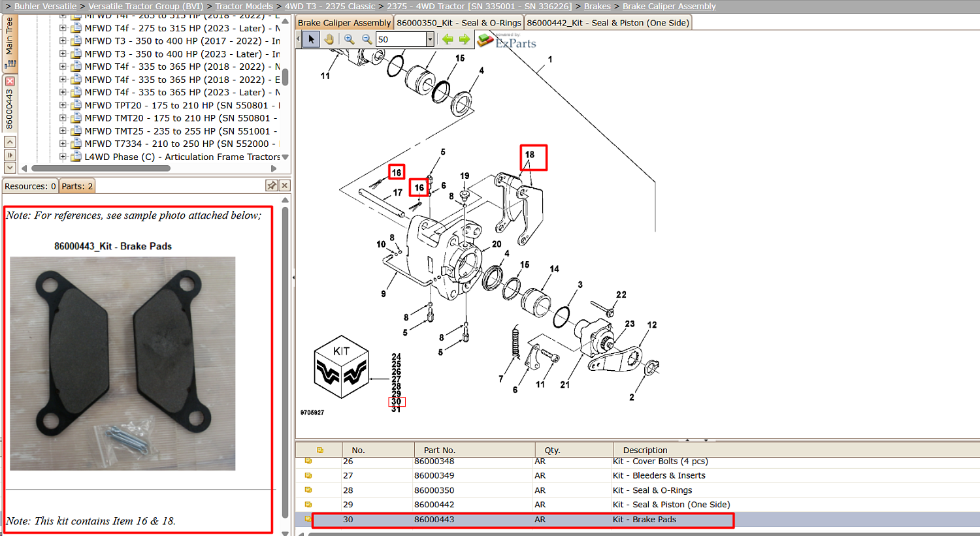Click the side tab strip up arrow
Viewport: 980px width, 536px height.
(x=10, y=142)
